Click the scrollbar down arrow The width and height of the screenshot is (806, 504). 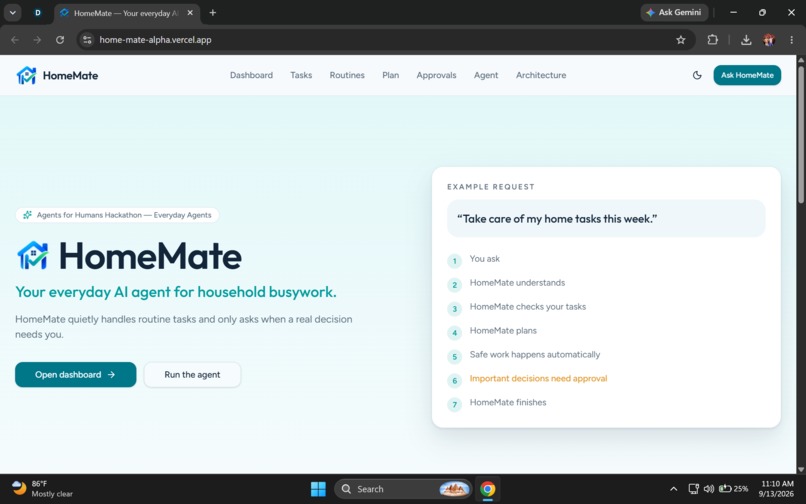pos(801,469)
